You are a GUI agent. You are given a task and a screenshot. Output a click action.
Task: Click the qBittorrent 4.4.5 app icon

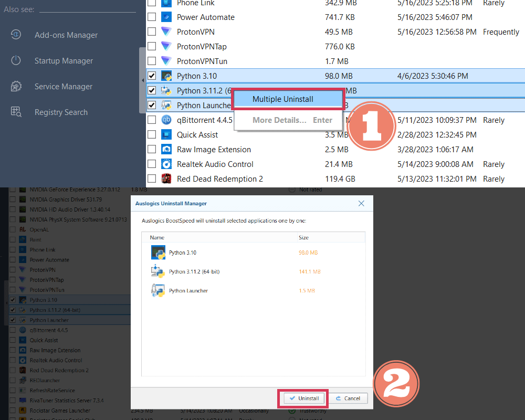point(166,120)
